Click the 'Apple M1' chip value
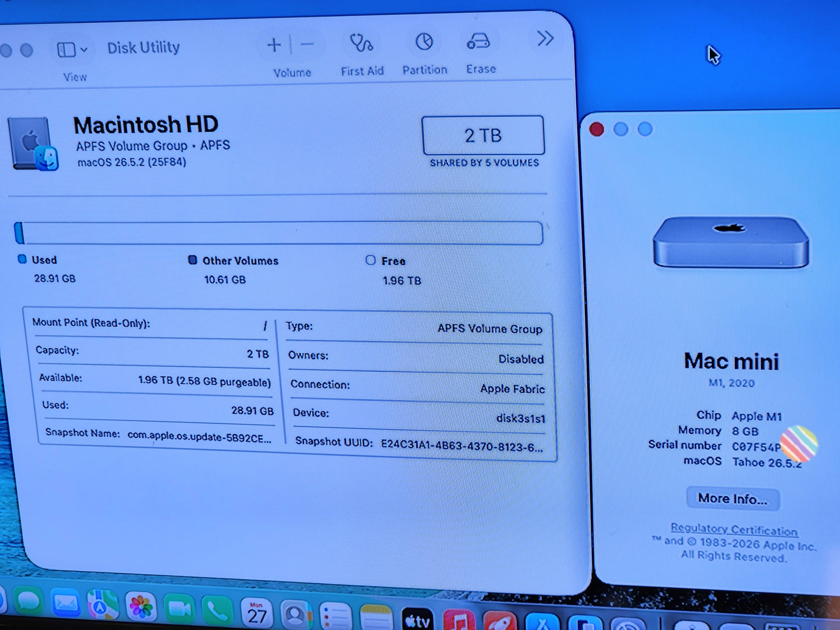The image size is (840, 630). tap(756, 416)
